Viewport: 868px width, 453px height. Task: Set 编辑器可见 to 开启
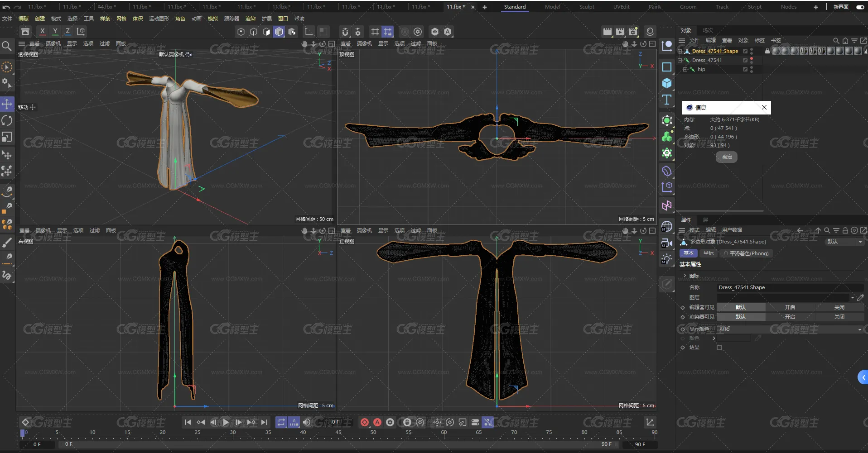pyautogui.click(x=790, y=307)
